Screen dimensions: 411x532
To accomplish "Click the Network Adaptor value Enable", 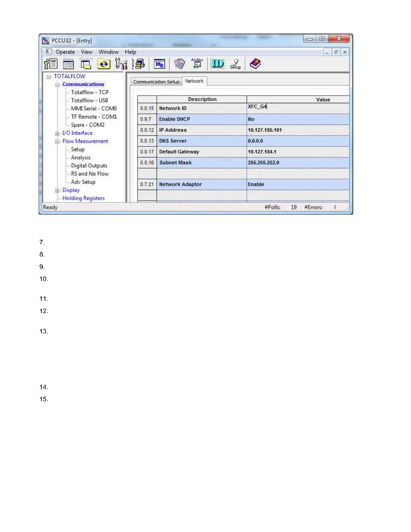I will click(298, 184).
